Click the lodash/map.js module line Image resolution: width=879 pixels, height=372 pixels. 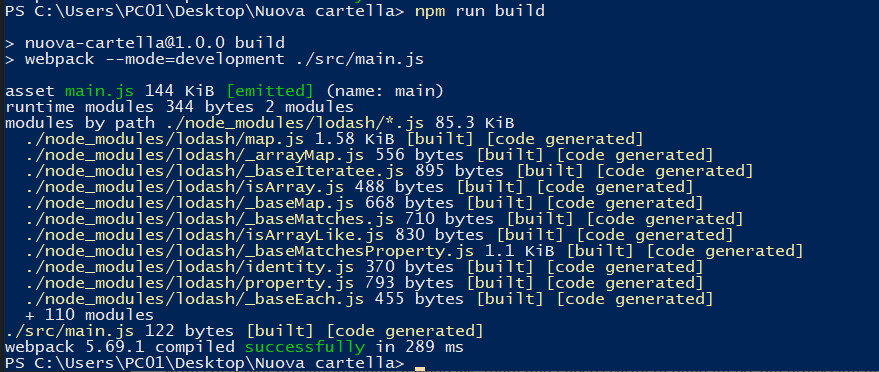point(334,139)
